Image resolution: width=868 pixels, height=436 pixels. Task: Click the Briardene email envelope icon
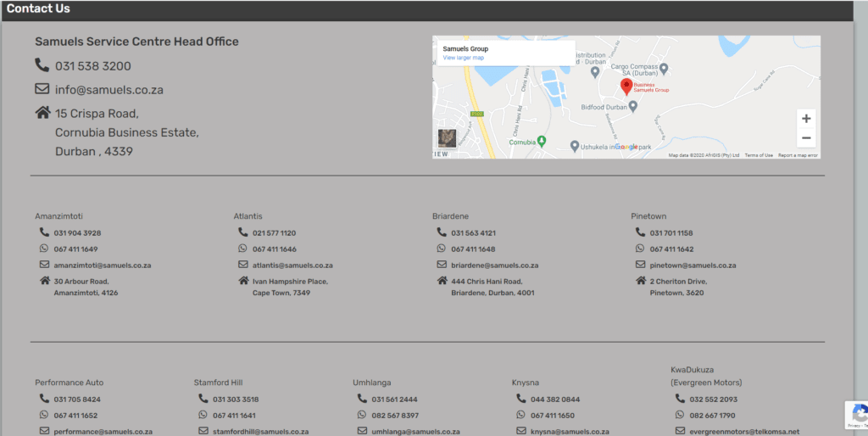coord(441,265)
